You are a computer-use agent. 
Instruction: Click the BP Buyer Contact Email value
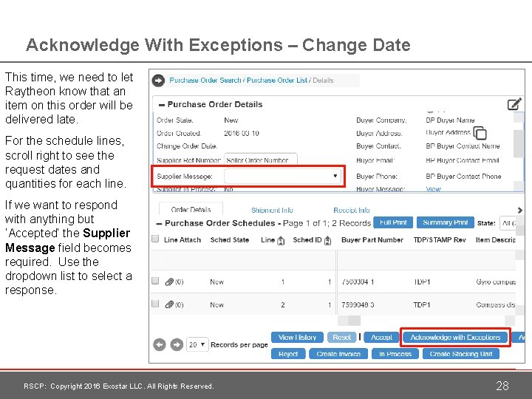click(x=462, y=160)
